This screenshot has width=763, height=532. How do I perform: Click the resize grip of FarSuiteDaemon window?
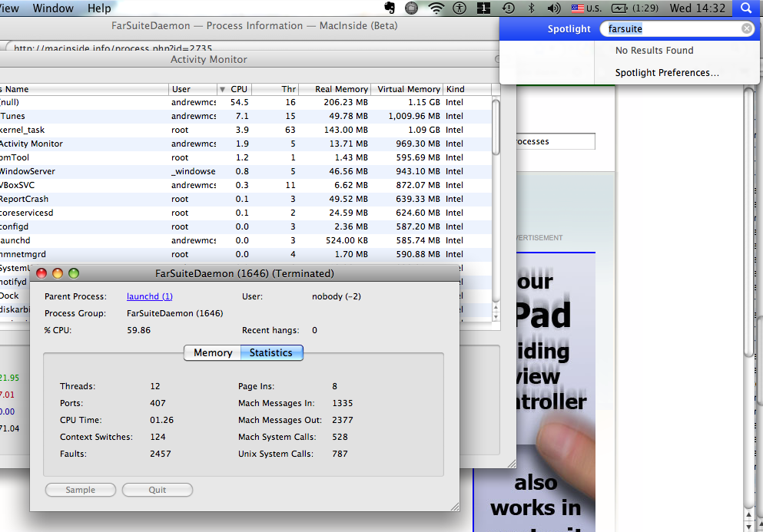pos(454,506)
